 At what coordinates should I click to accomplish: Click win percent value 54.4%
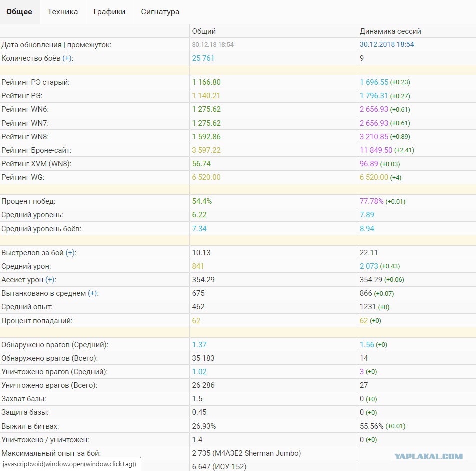202,201
